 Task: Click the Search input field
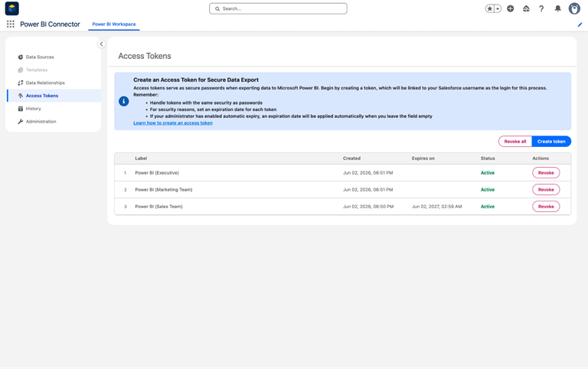click(278, 8)
